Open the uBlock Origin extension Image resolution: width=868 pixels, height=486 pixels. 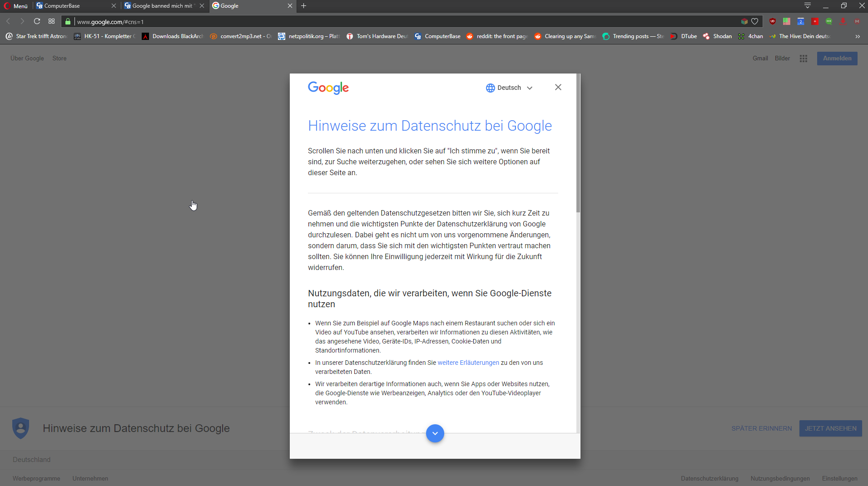click(x=772, y=21)
